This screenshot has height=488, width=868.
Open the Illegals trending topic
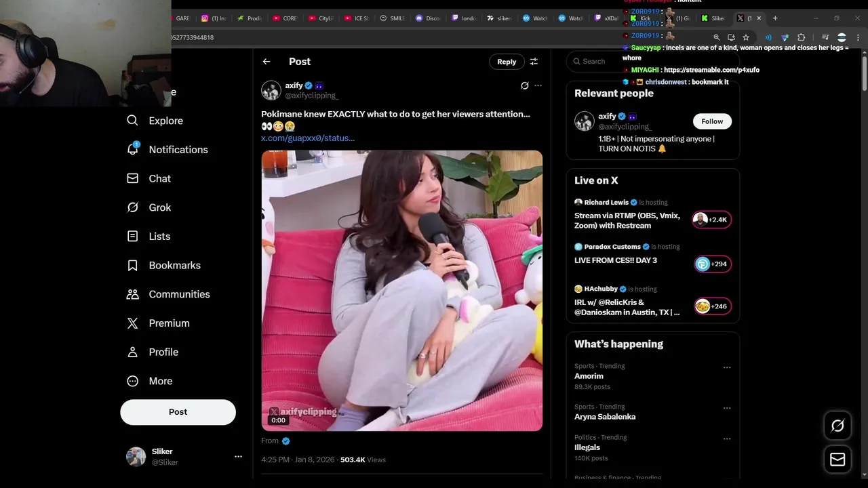587,447
